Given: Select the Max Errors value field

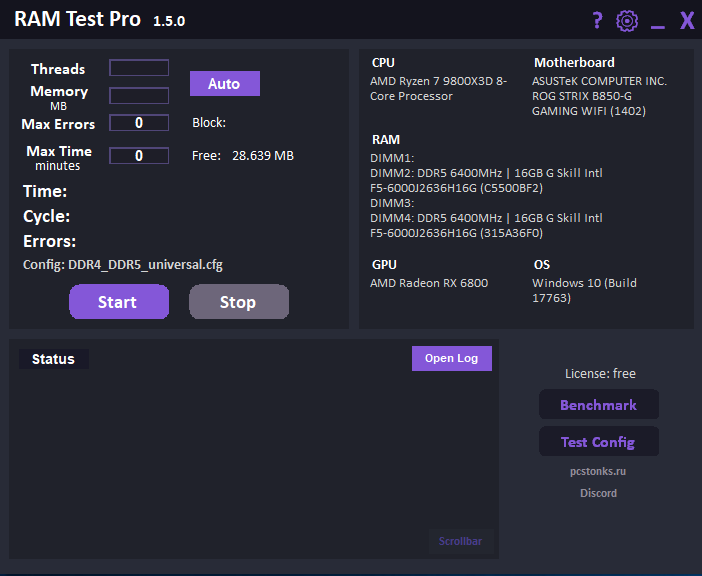Looking at the screenshot, I should [139, 123].
